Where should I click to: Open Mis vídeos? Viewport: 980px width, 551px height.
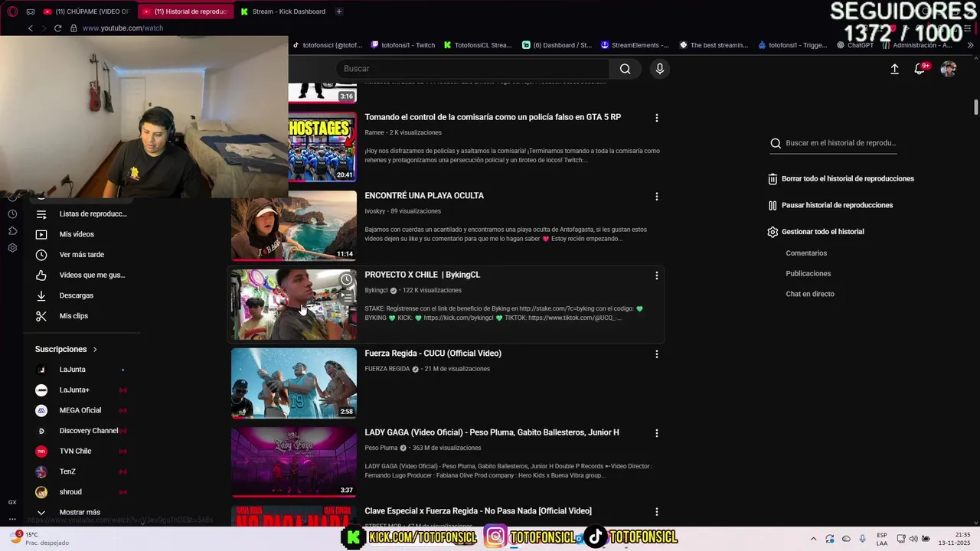point(82,234)
